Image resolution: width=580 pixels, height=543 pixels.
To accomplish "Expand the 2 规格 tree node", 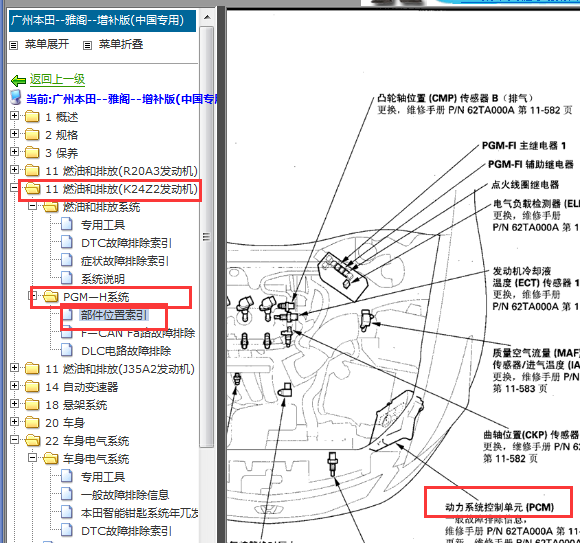I will 14,134.
